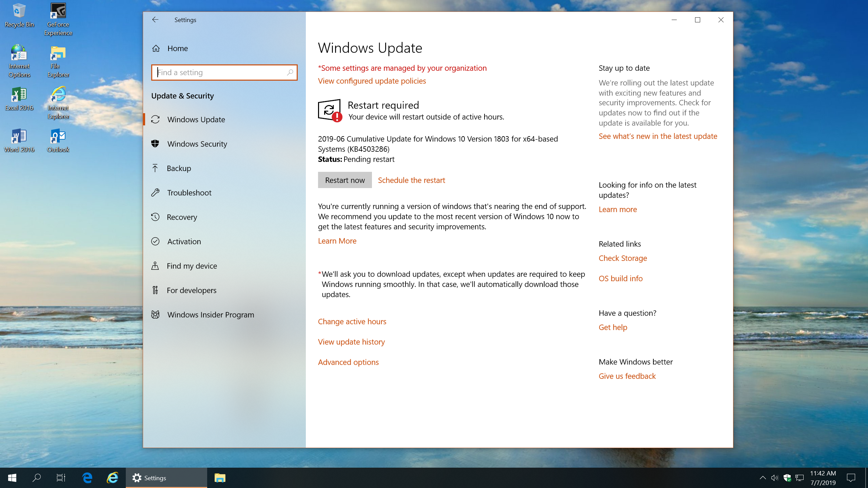The width and height of the screenshot is (868, 488).
Task: Open Troubleshoot settings
Action: point(224,193)
